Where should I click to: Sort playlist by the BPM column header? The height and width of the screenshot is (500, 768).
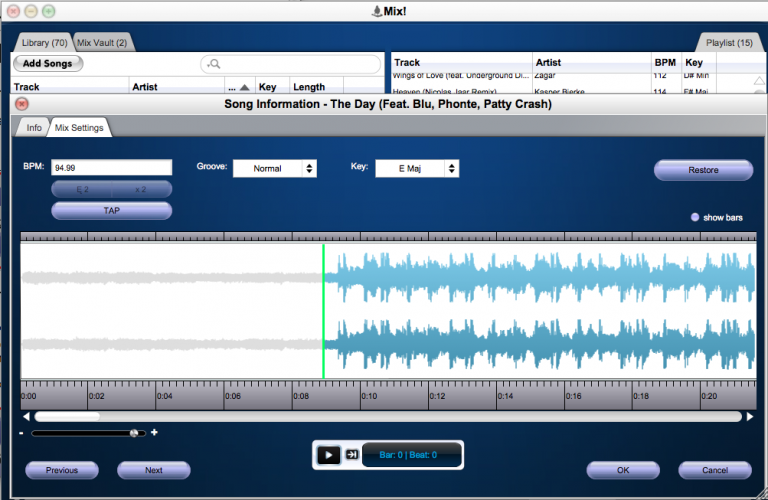pos(665,63)
